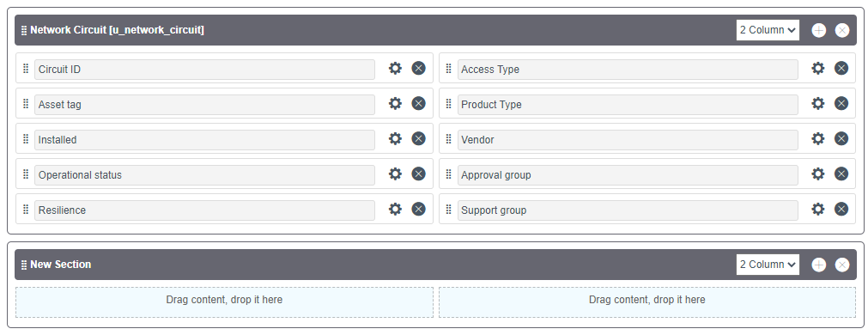Delete the New Section with X icon
Screen dimensions: 868x335
coord(842,265)
